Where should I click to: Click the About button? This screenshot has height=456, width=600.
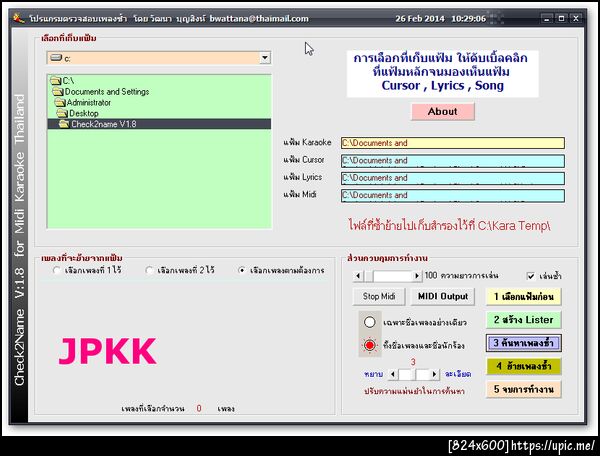point(443,111)
